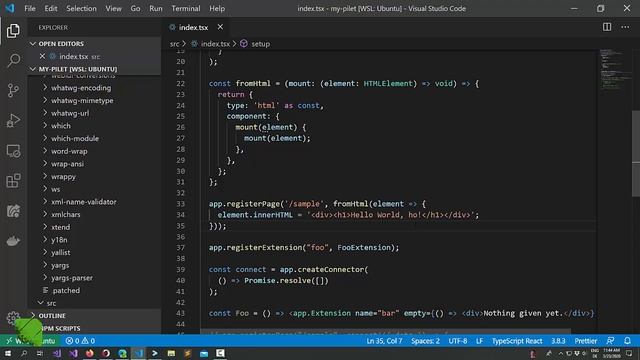Open Windows taskbar search

pos(24,353)
